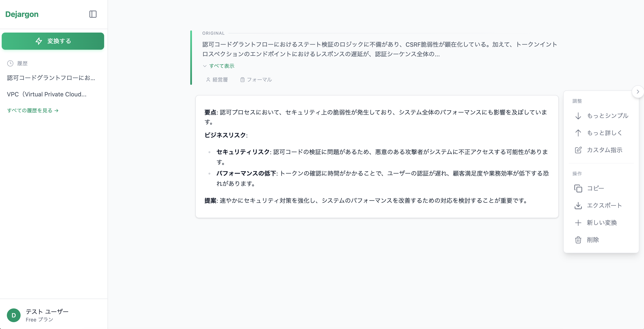Open すべての履歴を見る link

click(x=33, y=111)
